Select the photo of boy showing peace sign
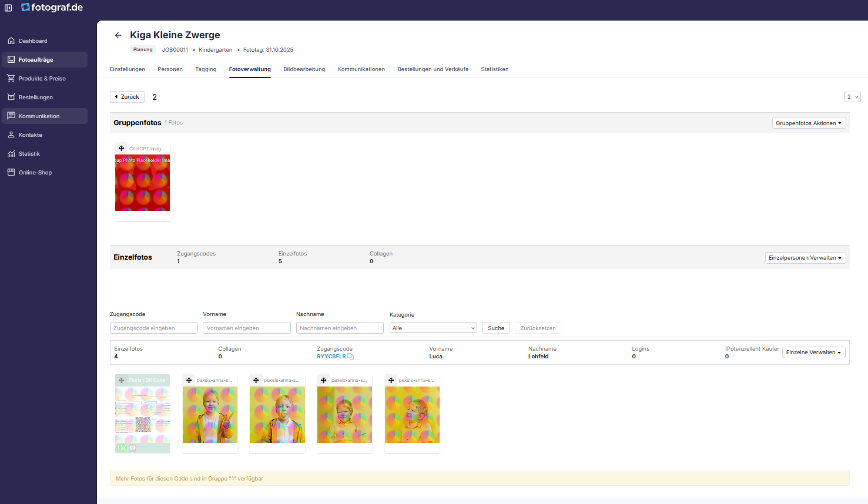Screen dimensions: 868x504 pyautogui.click(x=210, y=415)
